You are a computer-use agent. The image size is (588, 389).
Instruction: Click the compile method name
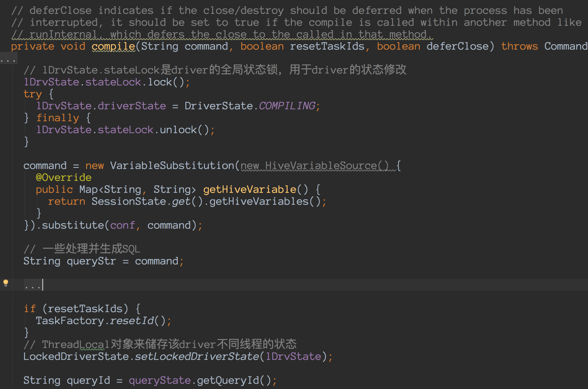113,46
